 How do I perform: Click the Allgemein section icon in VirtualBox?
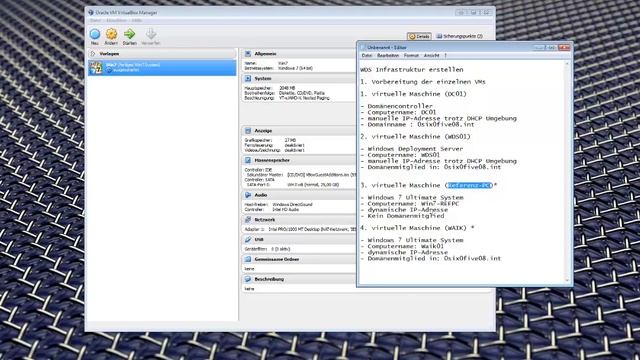248,54
